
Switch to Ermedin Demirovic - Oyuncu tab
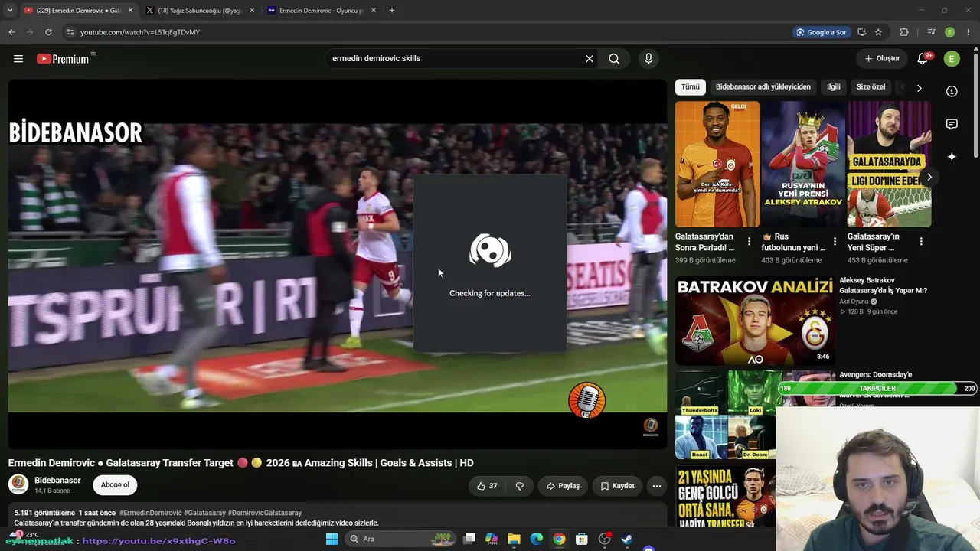coord(322,11)
